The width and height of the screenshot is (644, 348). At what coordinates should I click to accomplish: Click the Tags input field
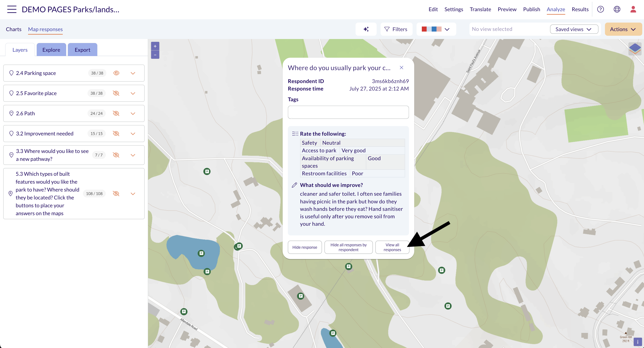click(x=348, y=112)
